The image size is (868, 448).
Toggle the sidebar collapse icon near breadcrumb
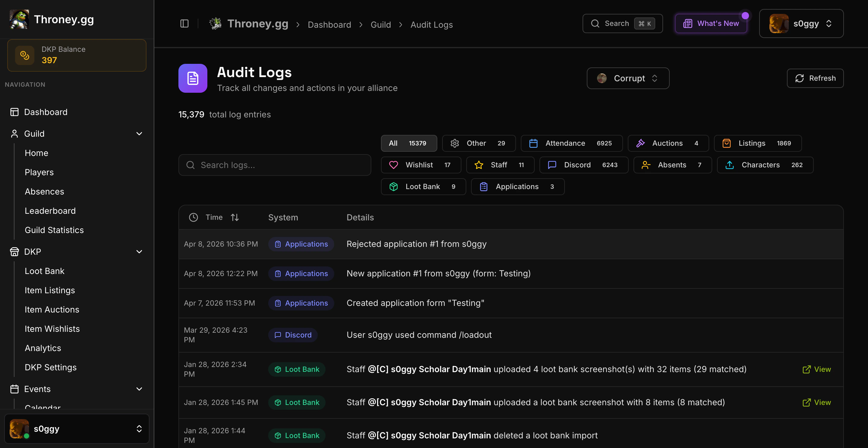(x=184, y=23)
